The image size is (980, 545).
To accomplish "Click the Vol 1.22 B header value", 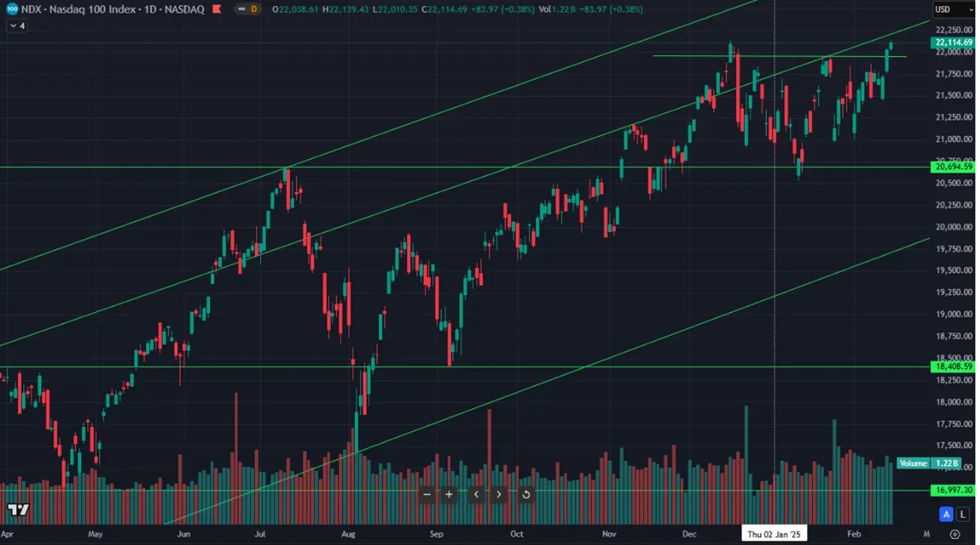I will click(x=556, y=10).
